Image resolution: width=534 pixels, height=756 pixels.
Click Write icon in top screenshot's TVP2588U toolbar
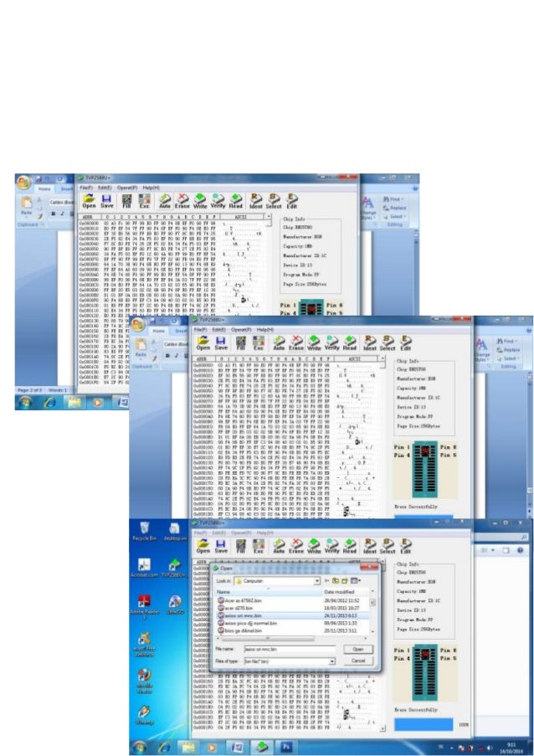pos(200,201)
